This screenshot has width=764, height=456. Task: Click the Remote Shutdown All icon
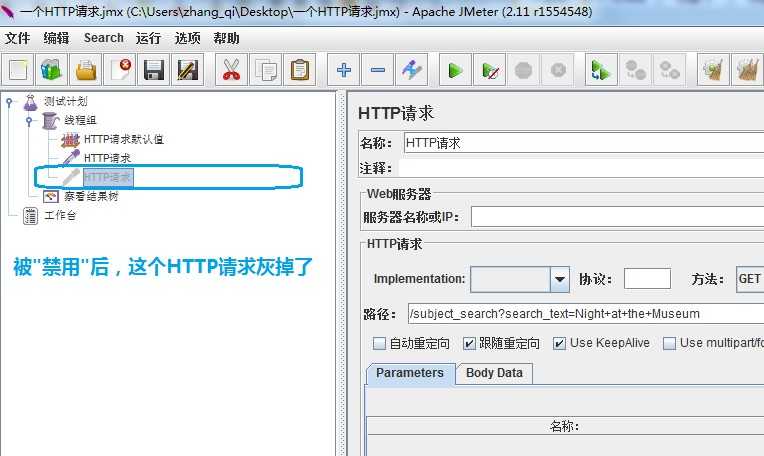(669, 70)
